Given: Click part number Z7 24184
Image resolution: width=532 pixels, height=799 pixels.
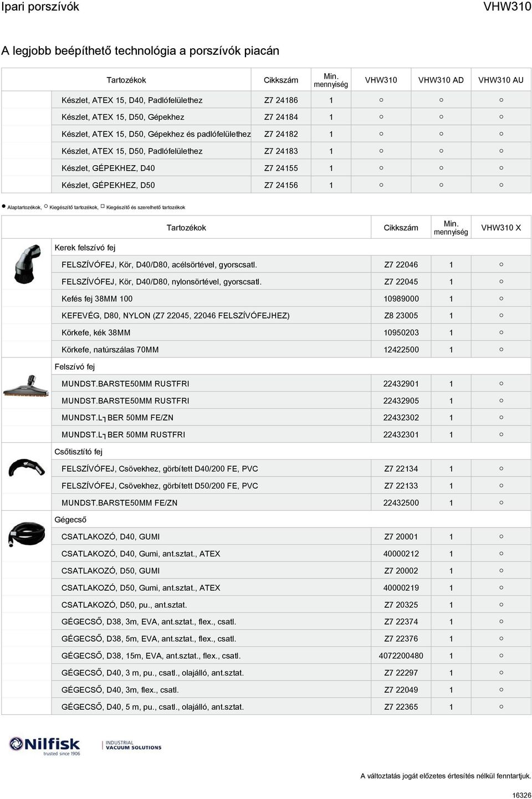Looking at the screenshot, I should coord(281,117).
